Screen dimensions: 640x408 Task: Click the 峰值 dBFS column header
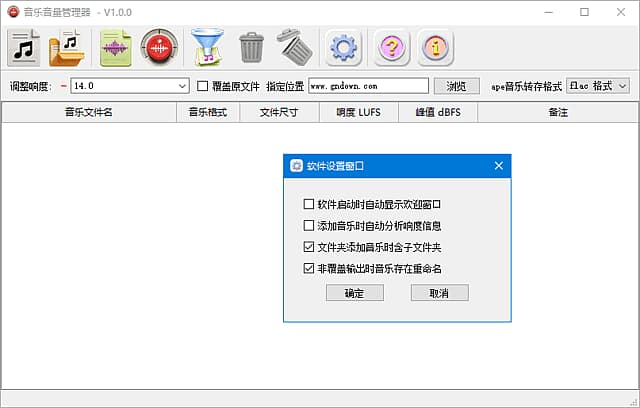tap(438, 112)
